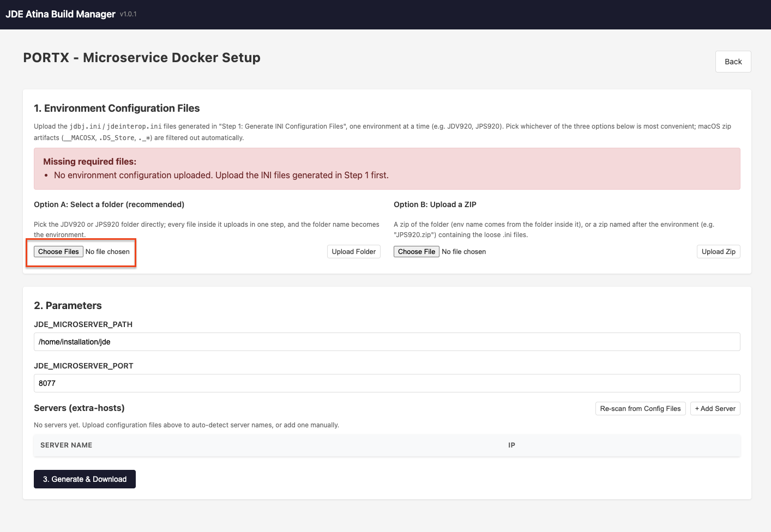Image resolution: width=771 pixels, height=532 pixels.
Task: Focus the JDE_MICROSERVER_PORT input field
Action: click(387, 383)
